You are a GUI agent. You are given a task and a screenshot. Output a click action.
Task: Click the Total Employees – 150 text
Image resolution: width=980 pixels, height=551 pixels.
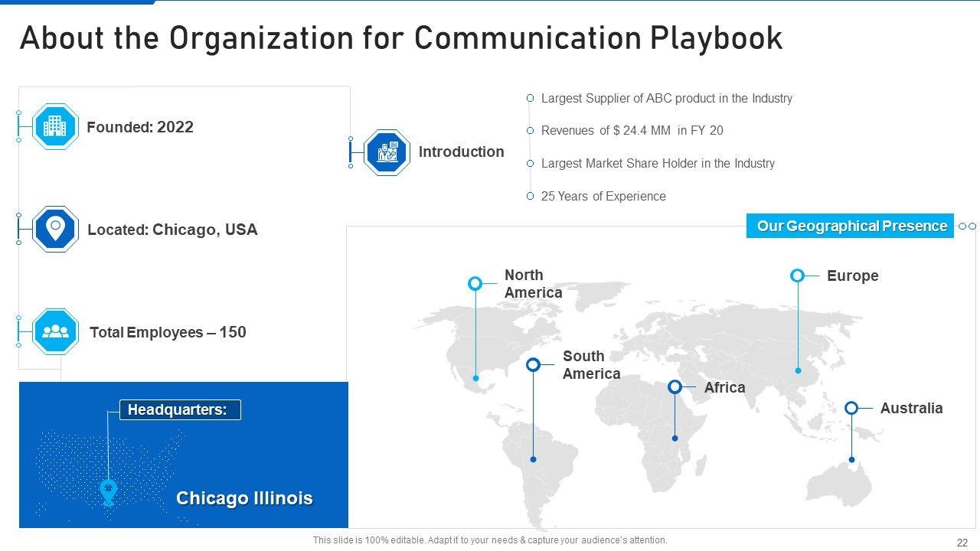point(168,332)
